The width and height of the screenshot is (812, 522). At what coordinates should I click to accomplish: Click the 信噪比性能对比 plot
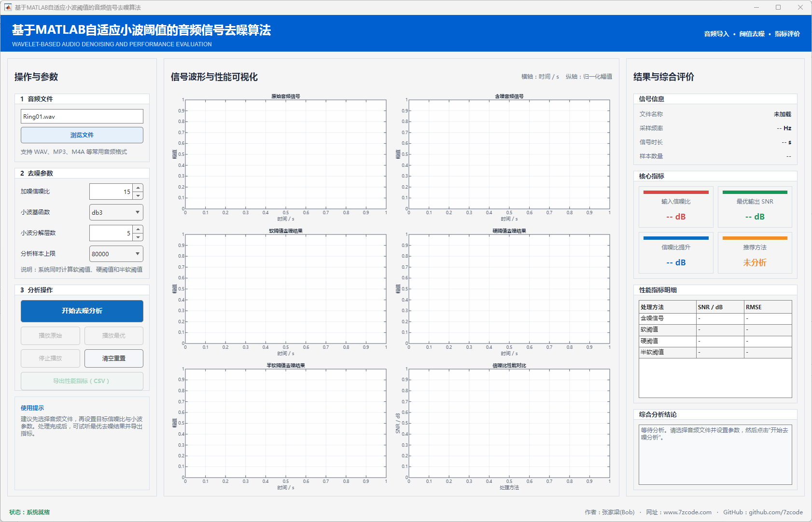(509, 424)
